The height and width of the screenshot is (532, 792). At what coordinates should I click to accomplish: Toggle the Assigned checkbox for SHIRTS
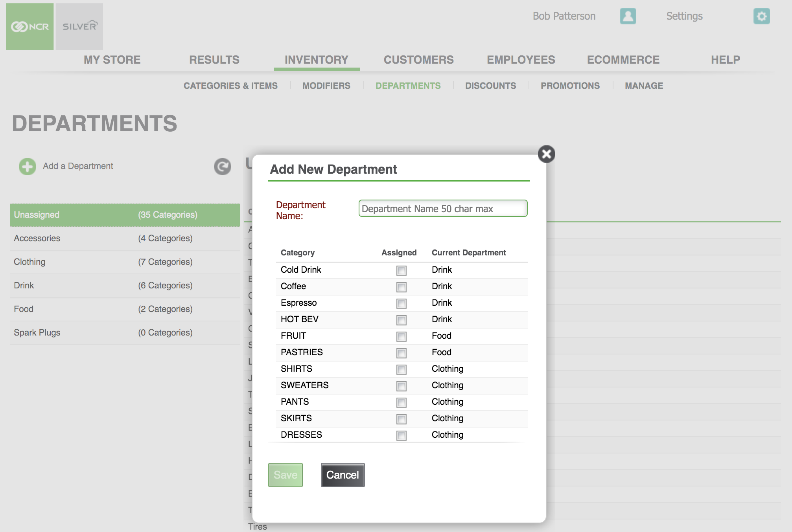click(x=402, y=369)
